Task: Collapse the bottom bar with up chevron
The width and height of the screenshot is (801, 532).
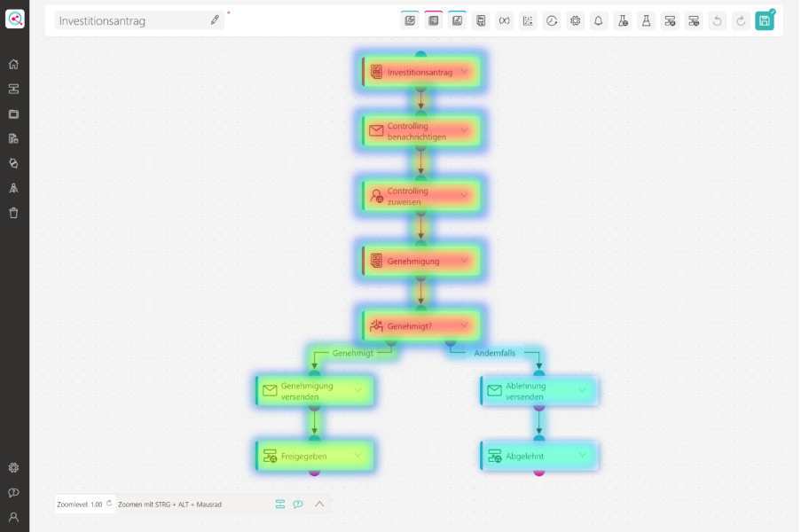Action: [319, 504]
